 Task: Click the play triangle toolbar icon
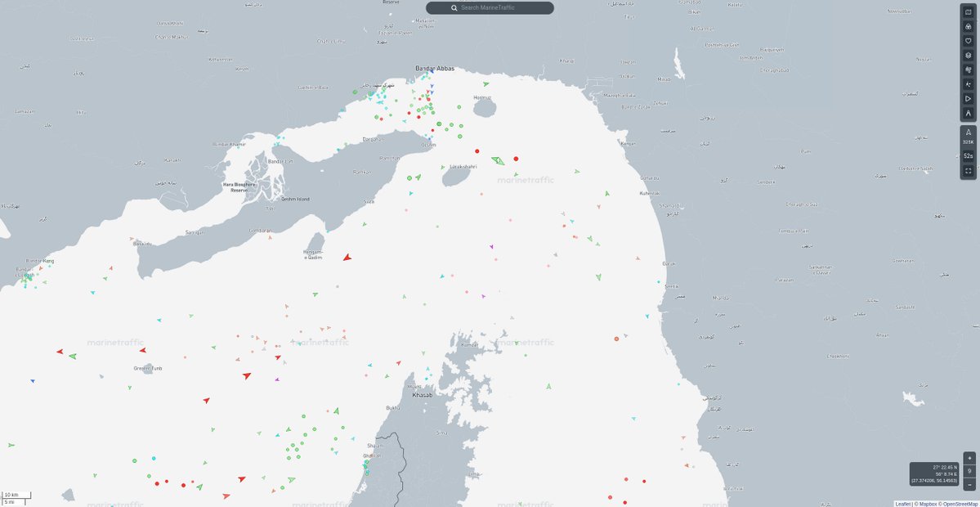968,98
